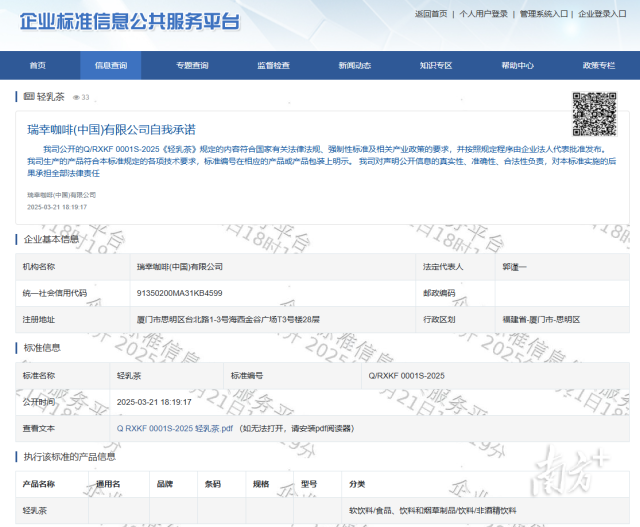Screen dimensions: 640x527
Task: Click the 标准名称 label cell
Action: 62,376
